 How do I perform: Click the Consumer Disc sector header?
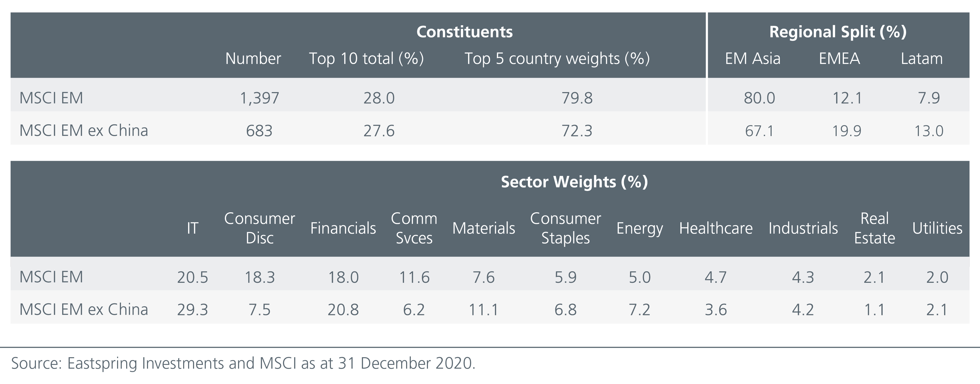tap(259, 228)
